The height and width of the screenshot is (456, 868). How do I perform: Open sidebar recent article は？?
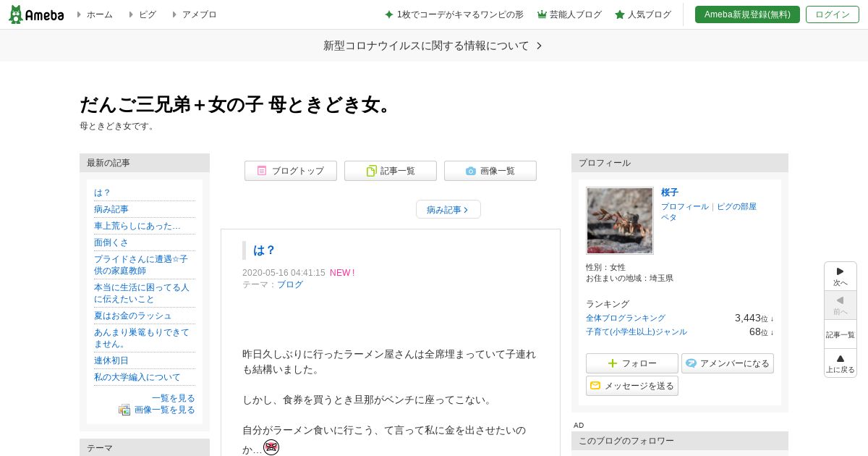103,193
